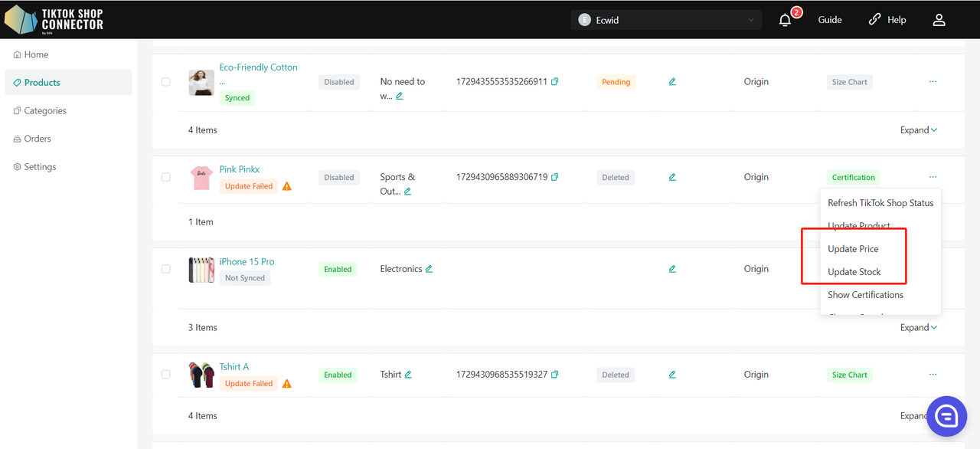
Task: Click Size Chart for Eco-Friendly Cotton
Action: (x=850, y=82)
